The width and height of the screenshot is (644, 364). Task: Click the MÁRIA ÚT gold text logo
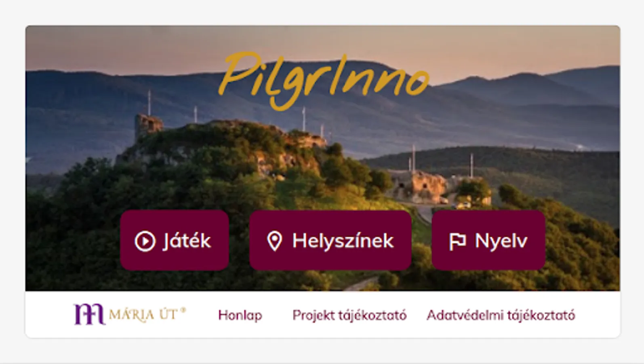click(x=143, y=315)
